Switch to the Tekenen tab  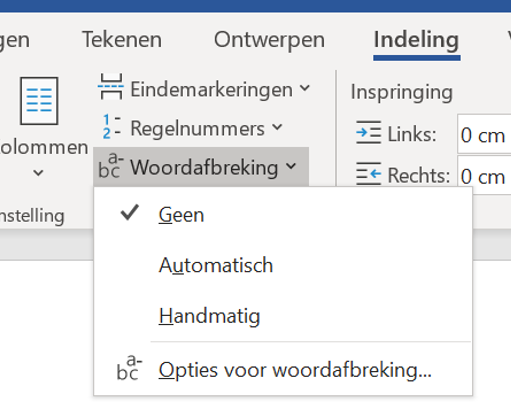[122, 40]
